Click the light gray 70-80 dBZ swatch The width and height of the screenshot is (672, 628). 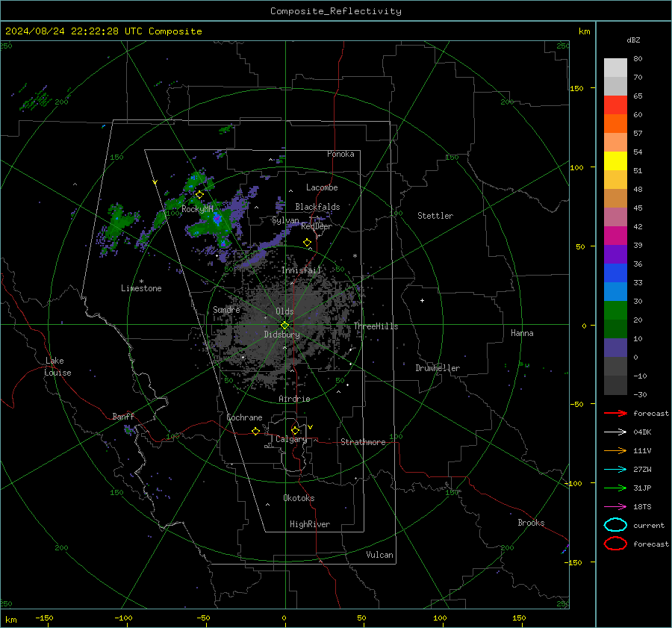615,68
